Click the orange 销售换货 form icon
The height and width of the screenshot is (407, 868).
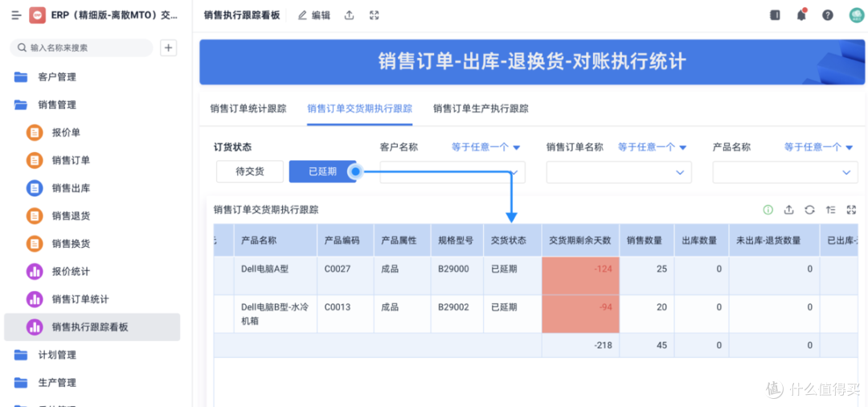(35, 244)
